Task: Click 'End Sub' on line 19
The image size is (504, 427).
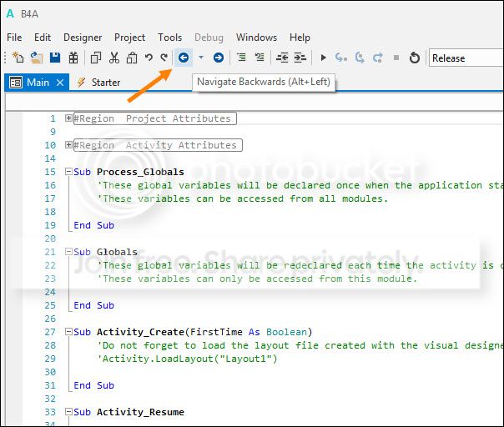Action: [x=93, y=225]
